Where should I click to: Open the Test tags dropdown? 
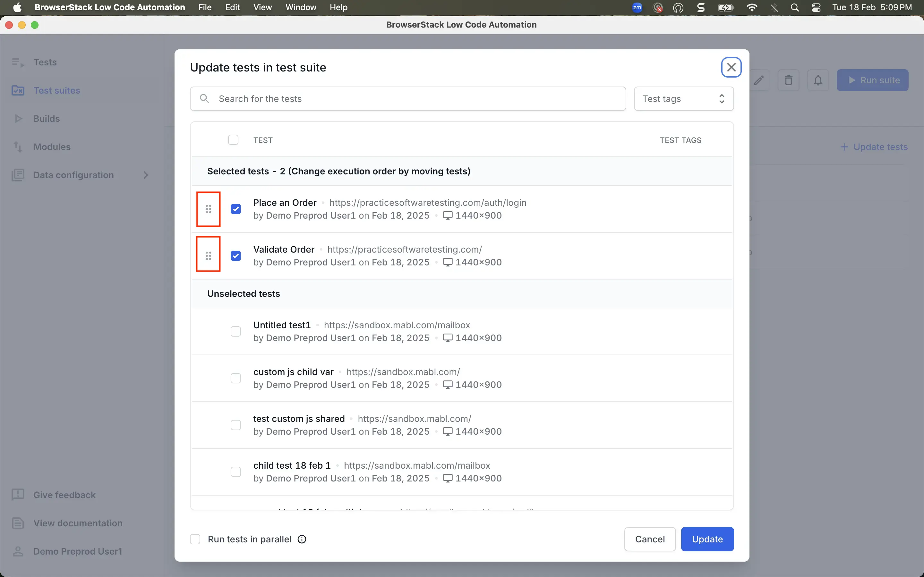point(683,99)
